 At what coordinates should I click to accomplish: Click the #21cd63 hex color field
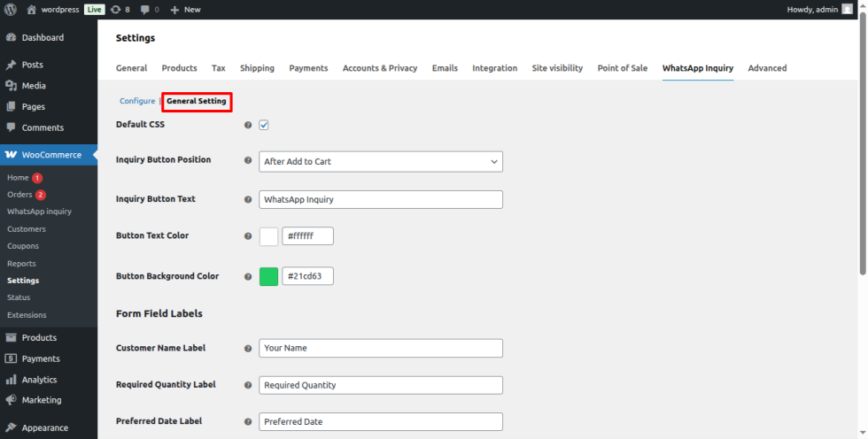click(x=308, y=276)
